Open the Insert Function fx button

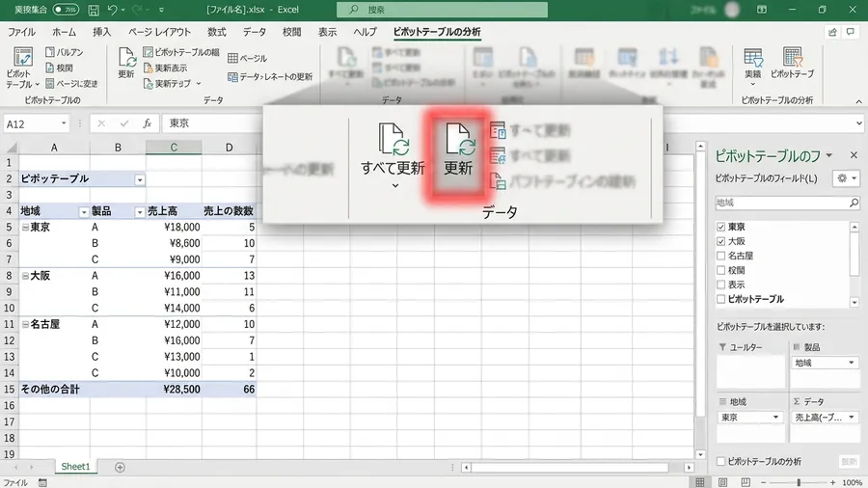(148, 123)
